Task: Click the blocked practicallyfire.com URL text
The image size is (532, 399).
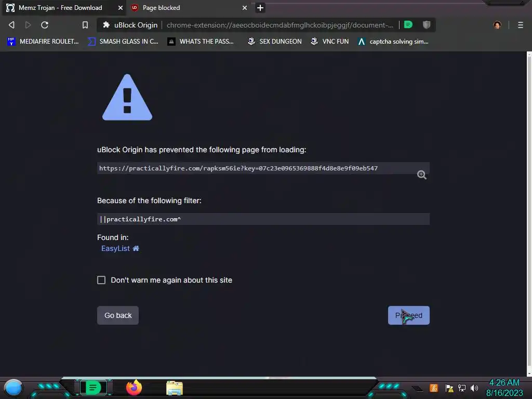Action: tap(238, 168)
